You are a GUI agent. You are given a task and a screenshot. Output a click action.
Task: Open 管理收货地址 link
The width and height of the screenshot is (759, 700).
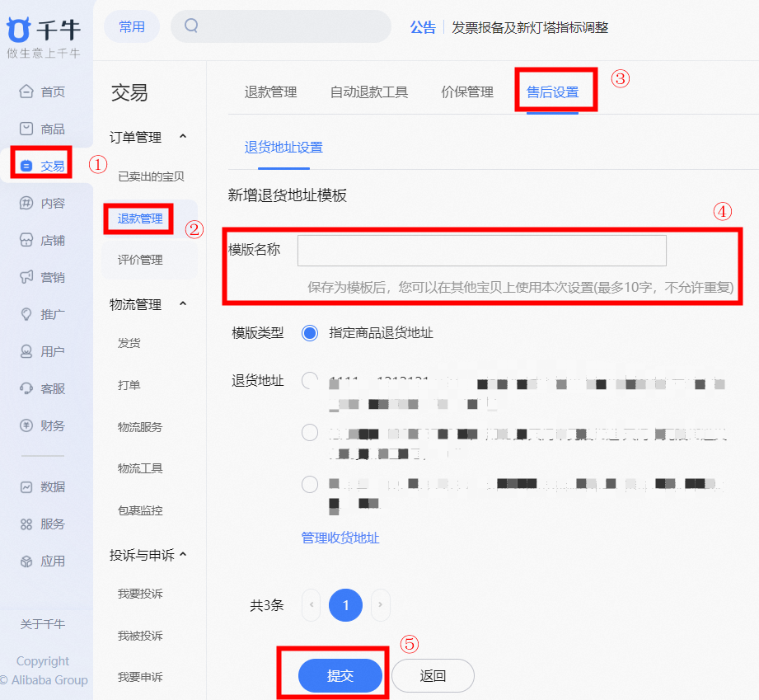pyautogui.click(x=340, y=538)
